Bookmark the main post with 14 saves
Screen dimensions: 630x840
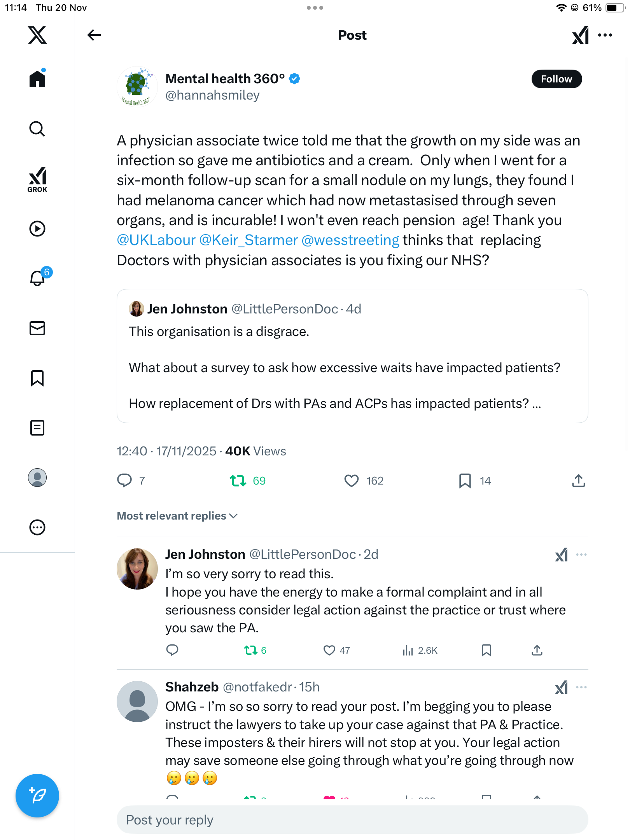coord(465,481)
